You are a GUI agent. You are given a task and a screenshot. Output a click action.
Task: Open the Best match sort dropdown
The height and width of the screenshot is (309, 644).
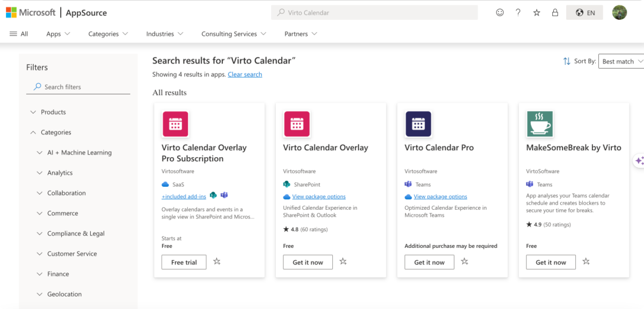621,61
